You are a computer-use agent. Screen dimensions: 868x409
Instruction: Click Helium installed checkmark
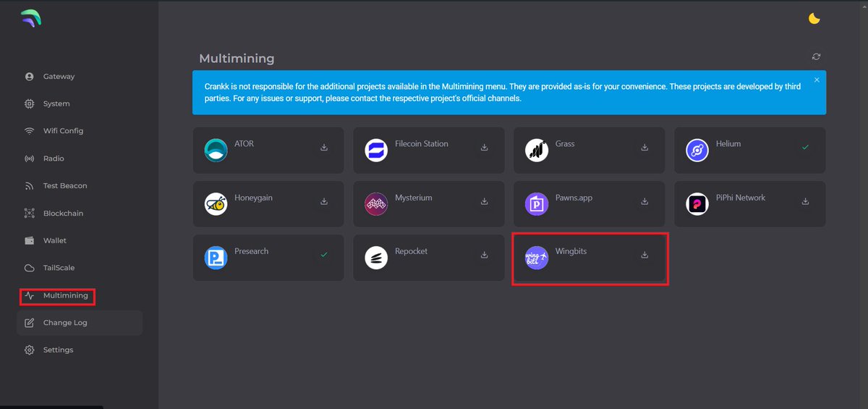pyautogui.click(x=805, y=147)
